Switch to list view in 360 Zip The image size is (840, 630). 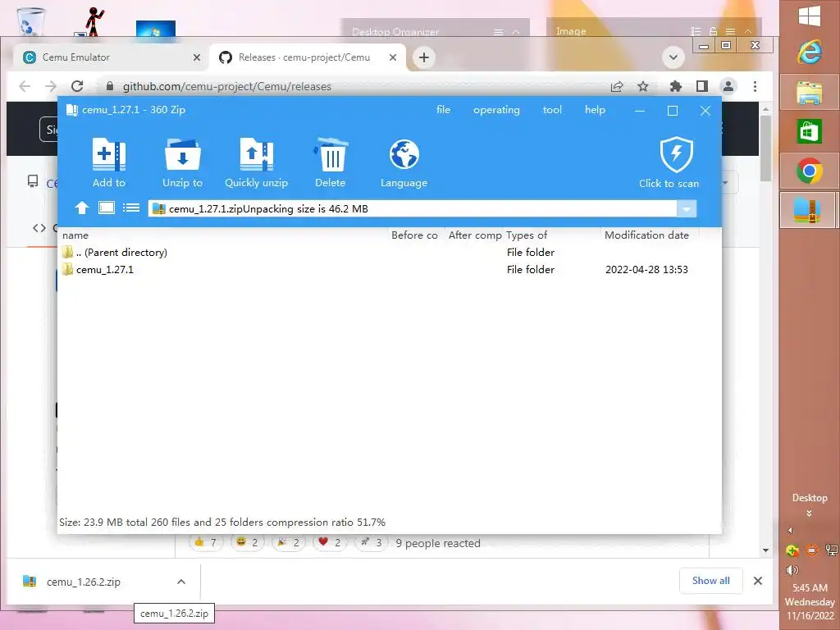coord(131,208)
